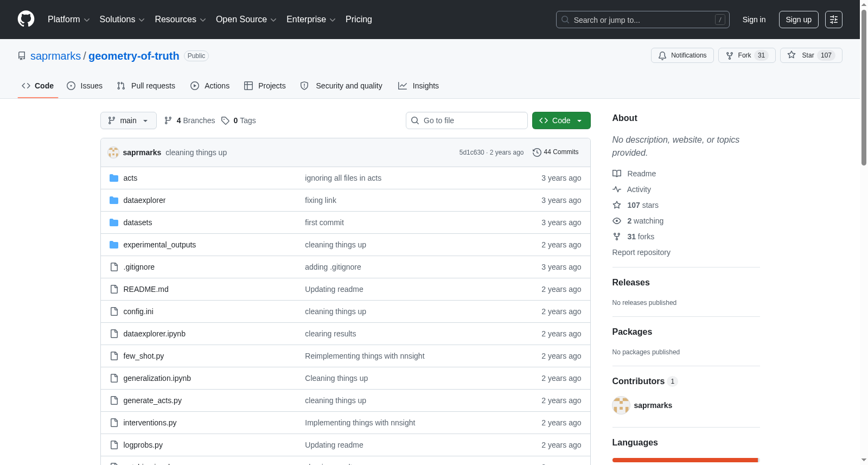This screenshot has height=465, width=868.
Task: Open 'fixing link' commit message
Action: pyautogui.click(x=321, y=200)
